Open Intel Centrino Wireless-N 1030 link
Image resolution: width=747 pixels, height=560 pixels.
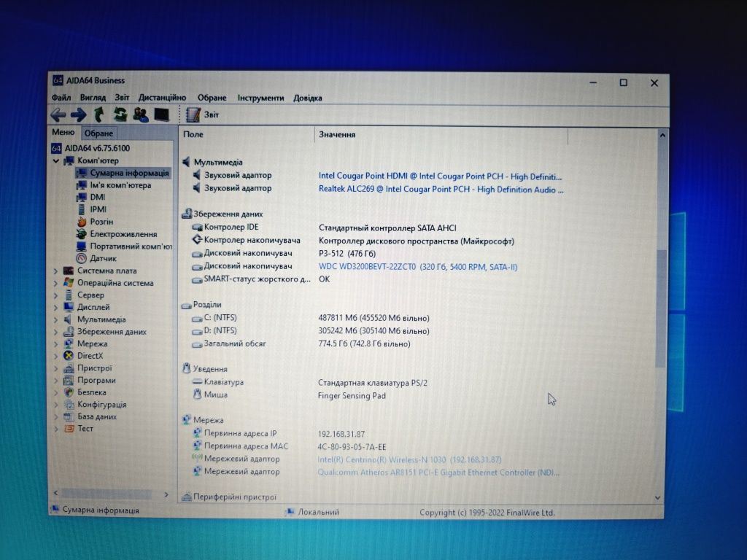(x=409, y=460)
